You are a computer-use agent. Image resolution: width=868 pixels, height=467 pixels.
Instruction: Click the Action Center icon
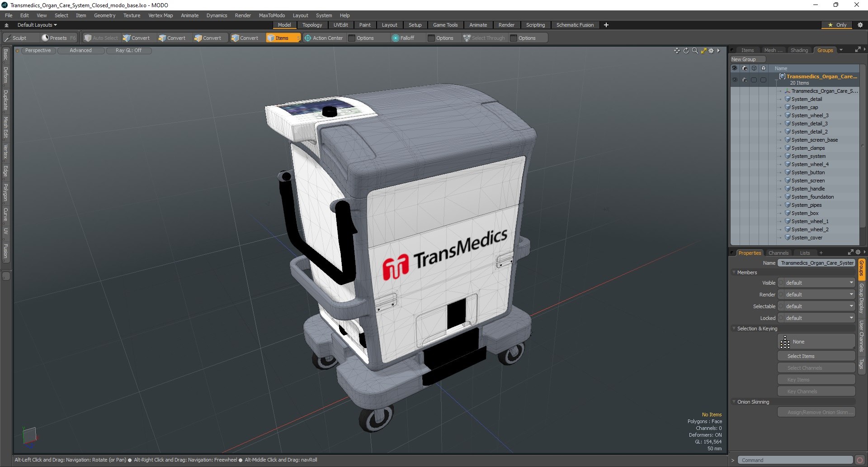(x=308, y=38)
